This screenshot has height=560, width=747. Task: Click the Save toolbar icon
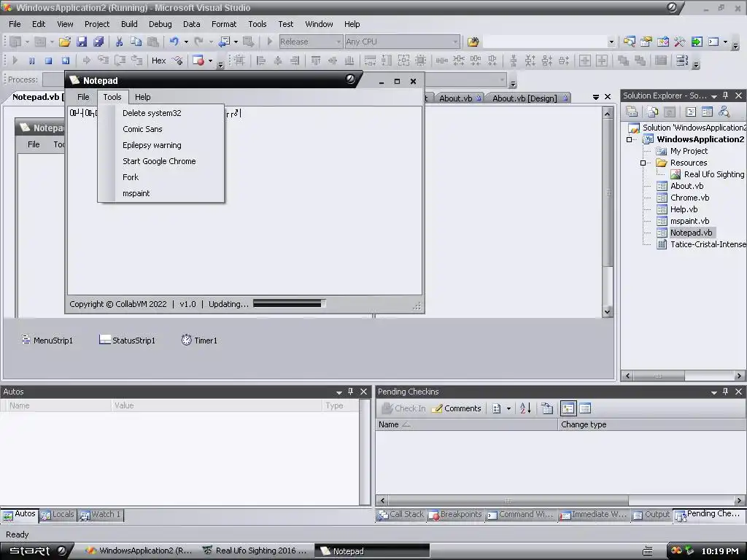[82, 42]
